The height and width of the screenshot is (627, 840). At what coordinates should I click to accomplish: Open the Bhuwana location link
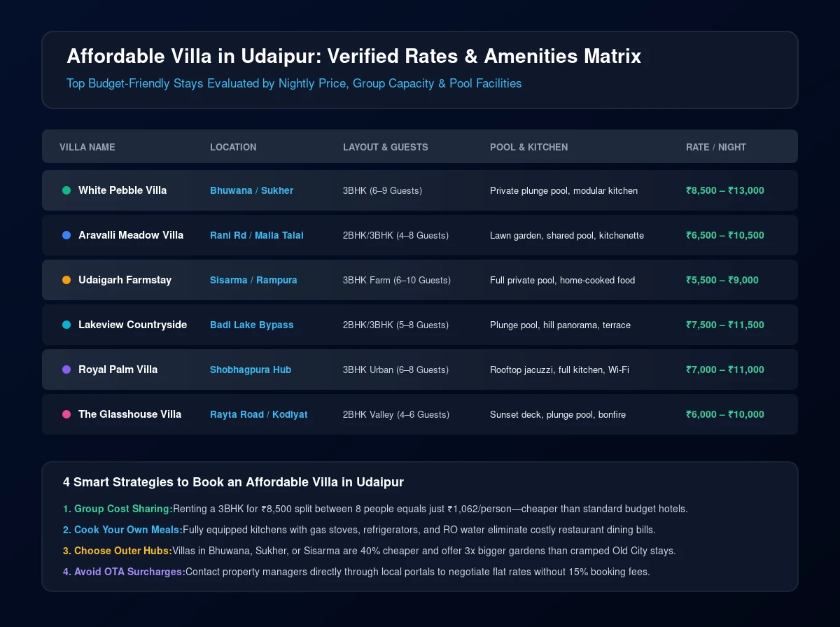click(231, 190)
